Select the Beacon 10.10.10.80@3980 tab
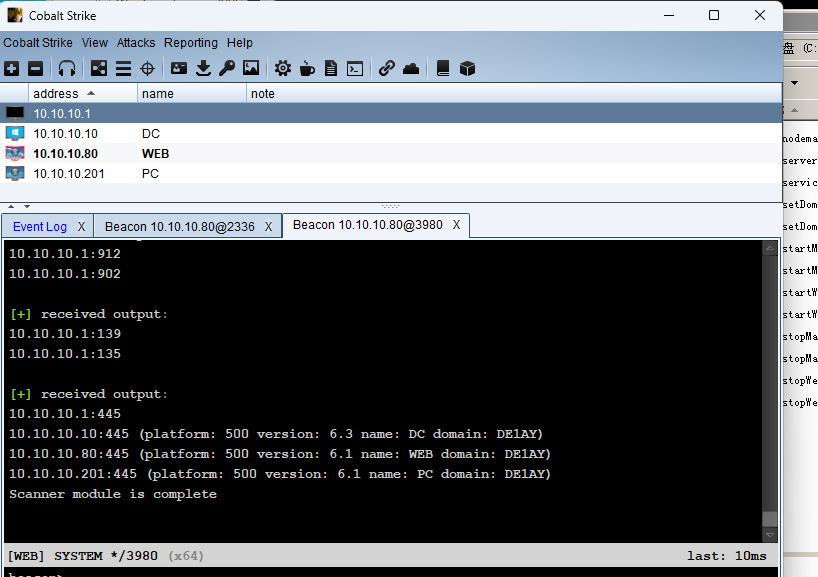 367,225
